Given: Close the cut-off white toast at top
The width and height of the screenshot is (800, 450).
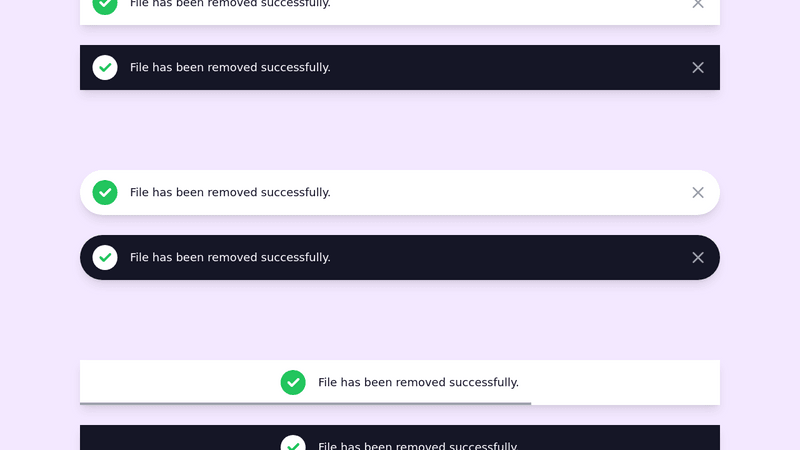Looking at the screenshot, I should point(698,4).
